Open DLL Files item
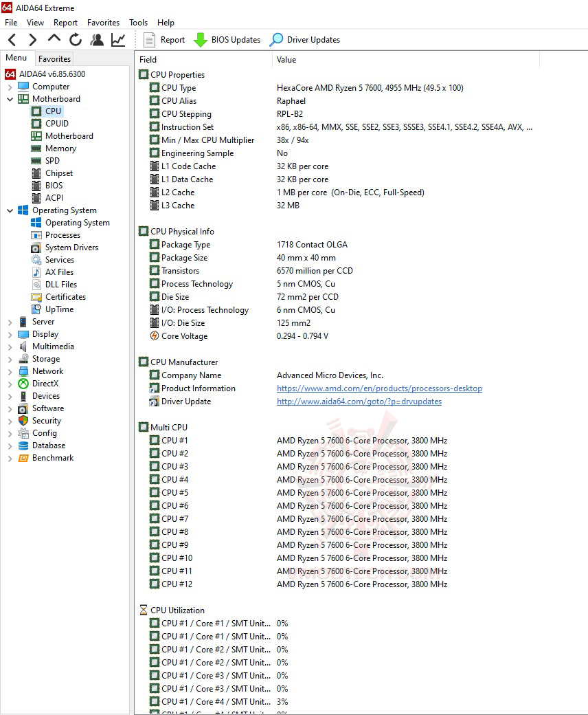The height and width of the screenshot is (715, 588). (54, 285)
